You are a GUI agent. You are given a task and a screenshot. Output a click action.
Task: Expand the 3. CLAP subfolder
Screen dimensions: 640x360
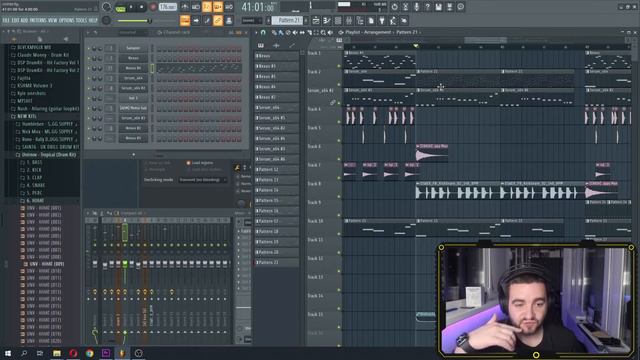tap(34, 178)
